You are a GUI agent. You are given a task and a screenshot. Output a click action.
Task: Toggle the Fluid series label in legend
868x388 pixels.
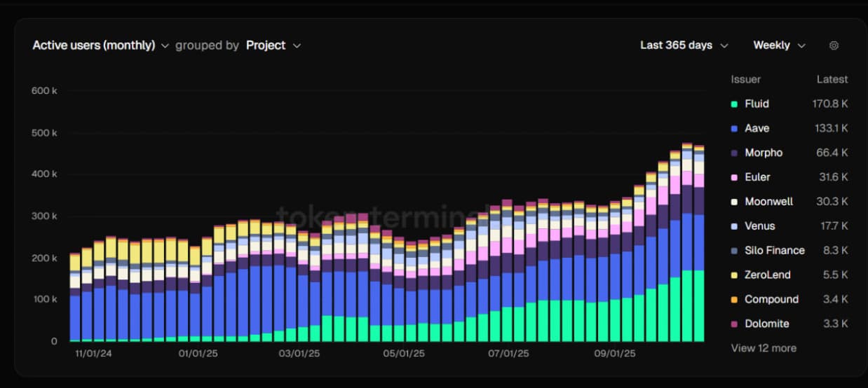pos(757,104)
